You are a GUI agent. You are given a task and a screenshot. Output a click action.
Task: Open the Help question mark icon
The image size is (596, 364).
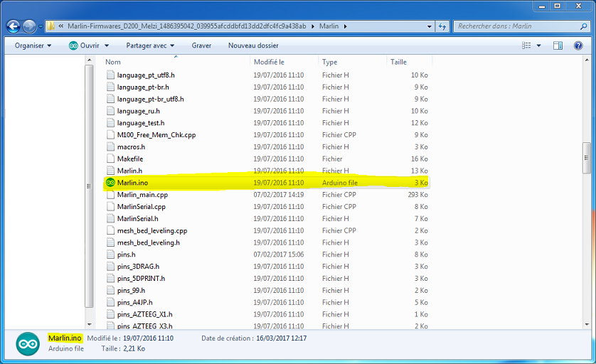pos(578,45)
